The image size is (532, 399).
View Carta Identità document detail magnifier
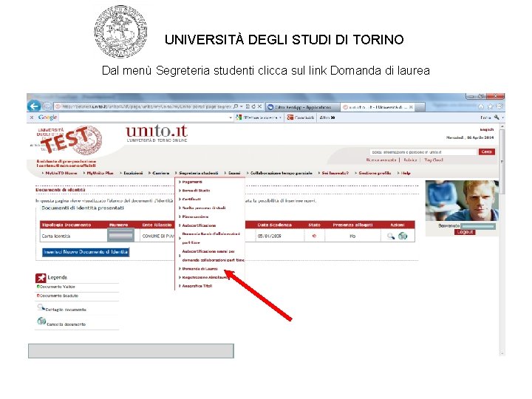point(391,236)
